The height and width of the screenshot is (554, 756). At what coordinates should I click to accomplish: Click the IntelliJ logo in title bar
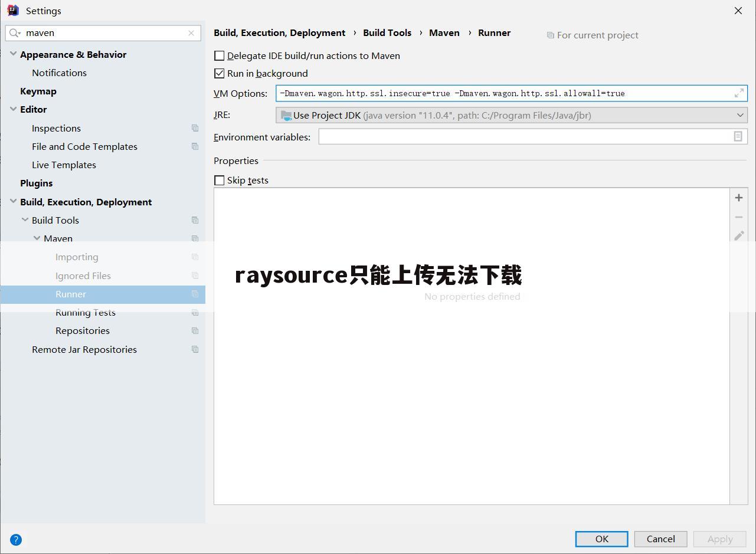[x=13, y=11]
